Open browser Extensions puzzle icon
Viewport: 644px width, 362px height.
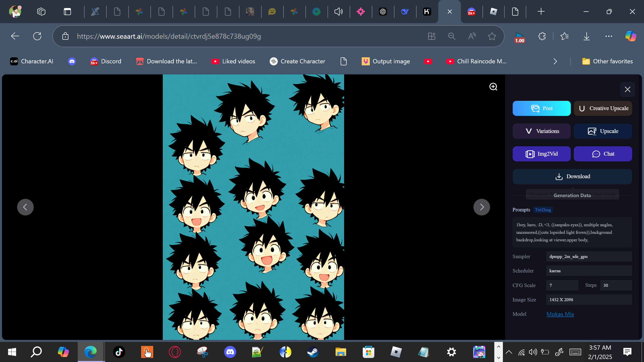pyautogui.click(x=542, y=36)
